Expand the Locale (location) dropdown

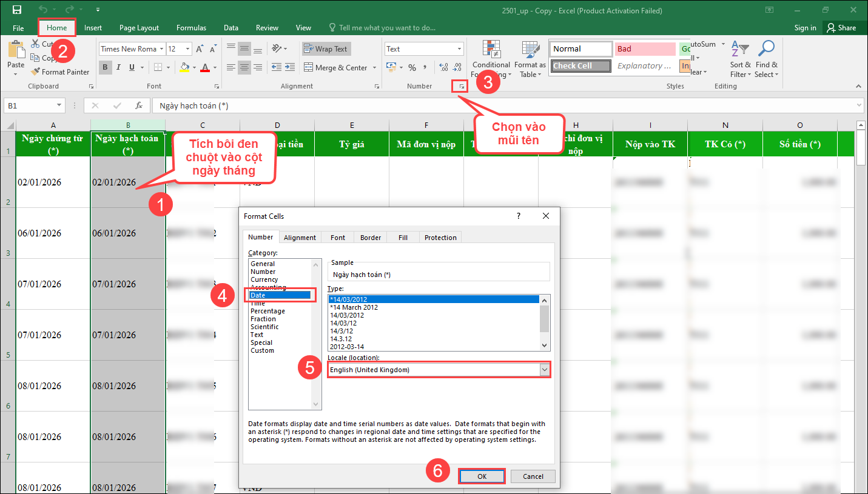(544, 370)
